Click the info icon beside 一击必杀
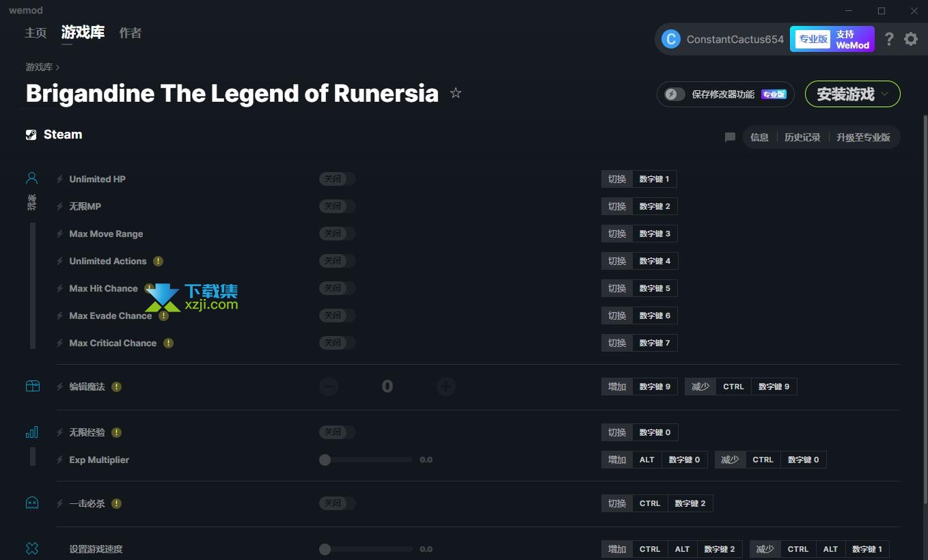The image size is (928, 560). coord(116,503)
